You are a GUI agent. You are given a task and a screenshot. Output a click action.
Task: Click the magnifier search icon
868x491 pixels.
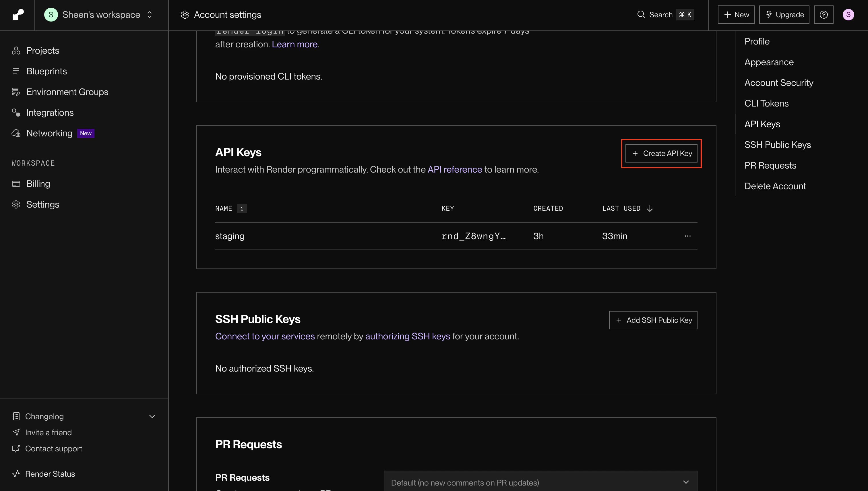tap(641, 15)
